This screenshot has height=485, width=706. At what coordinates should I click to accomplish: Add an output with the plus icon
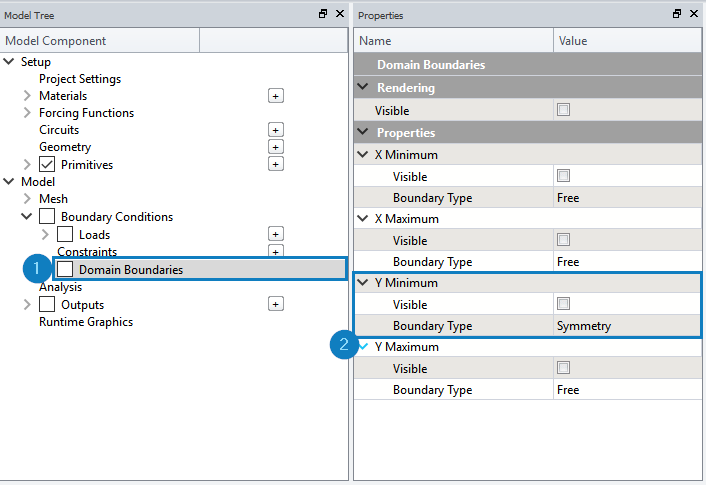tap(276, 304)
